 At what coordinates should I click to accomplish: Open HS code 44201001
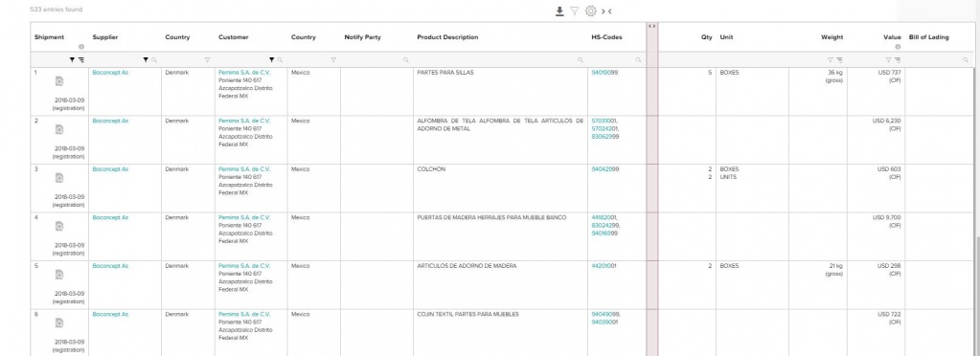pos(604,266)
